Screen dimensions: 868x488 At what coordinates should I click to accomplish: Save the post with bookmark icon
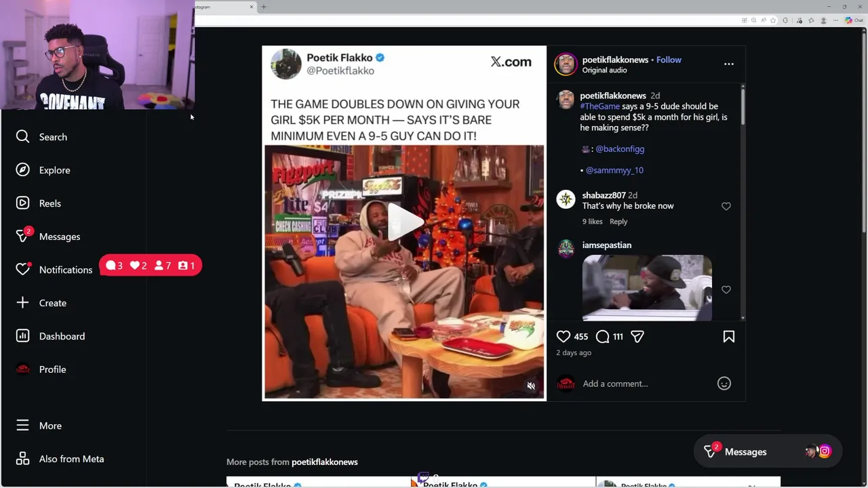(x=728, y=336)
